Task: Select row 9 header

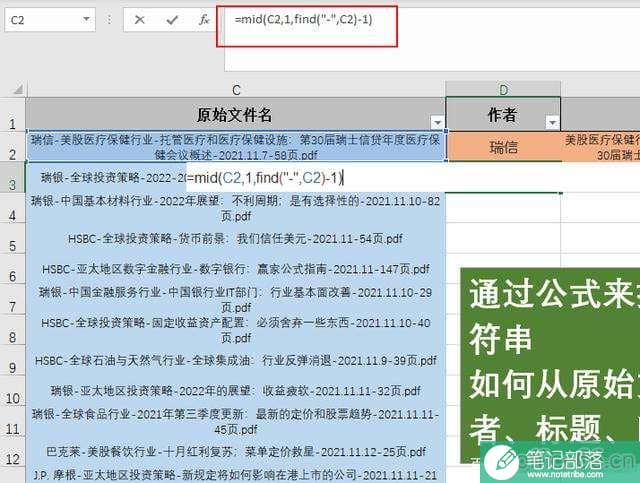Action: [x=13, y=361]
